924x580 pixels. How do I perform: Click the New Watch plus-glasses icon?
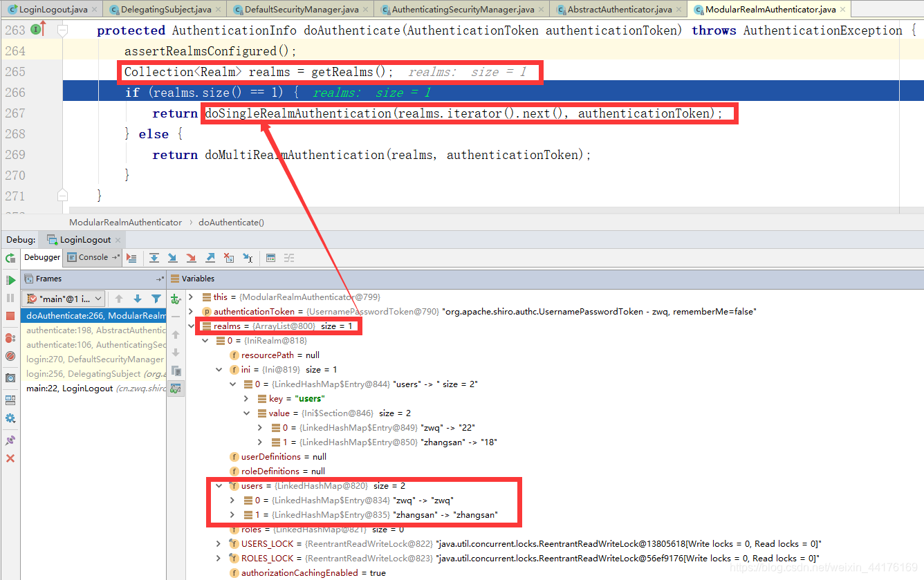coord(176,299)
